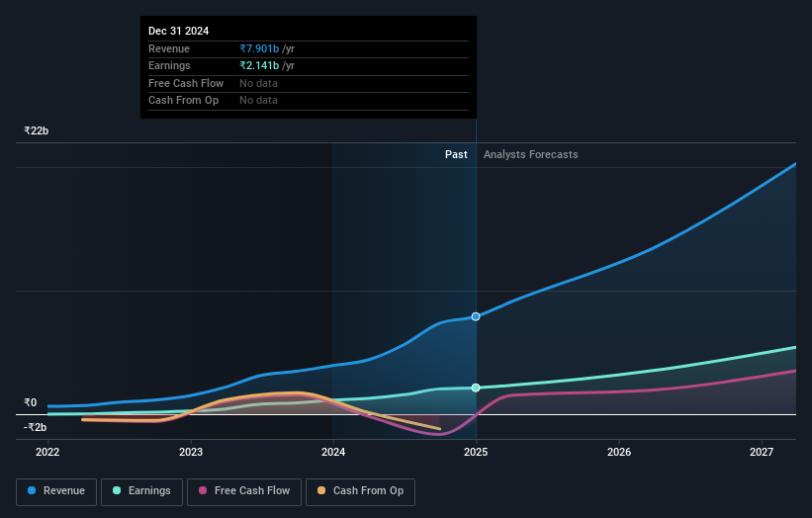Click the Past section label
The image size is (812, 518).
(456, 155)
